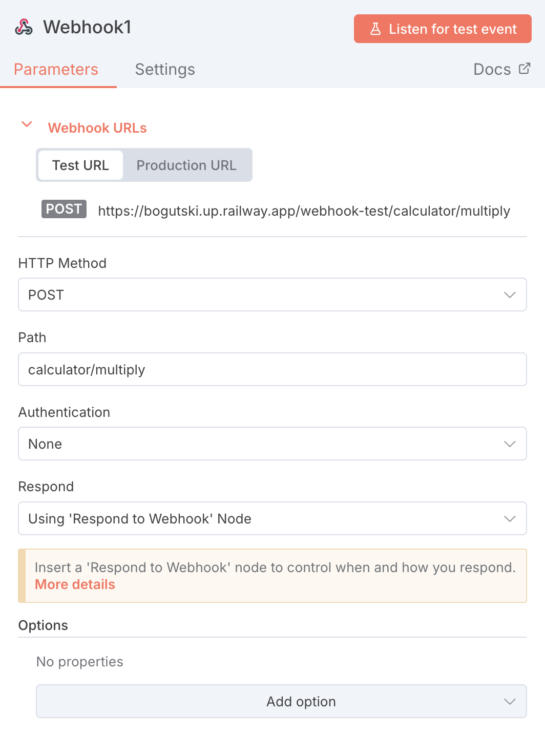Click the Webhook1 node title
The width and height of the screenshot is (545, 756).
[x=88, y=27]
